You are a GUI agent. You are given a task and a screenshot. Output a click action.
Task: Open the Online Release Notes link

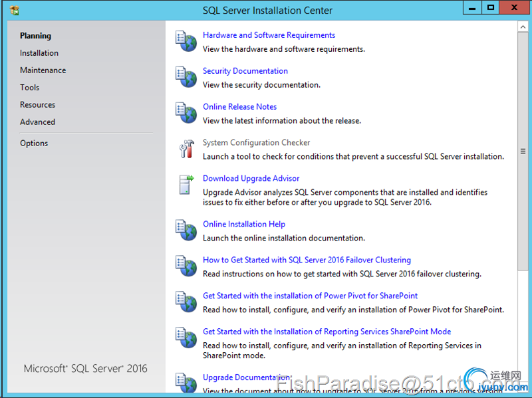[240, 107]
